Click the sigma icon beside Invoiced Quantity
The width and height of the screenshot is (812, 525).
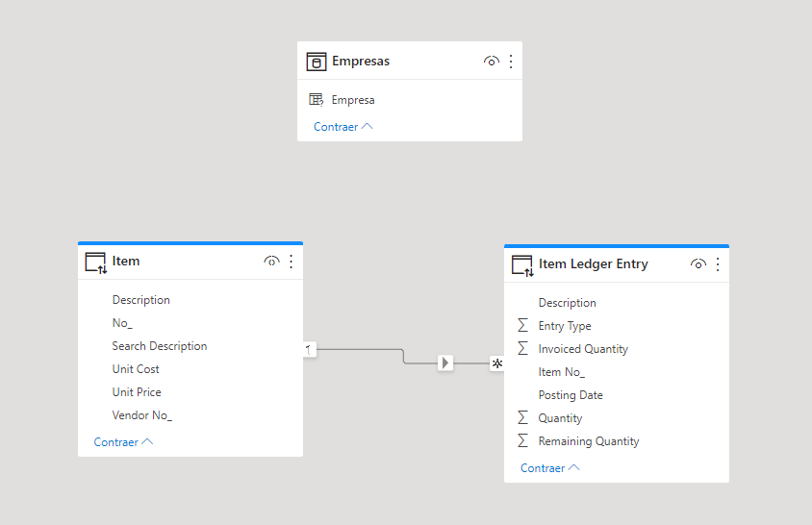(x=523, y=349)
